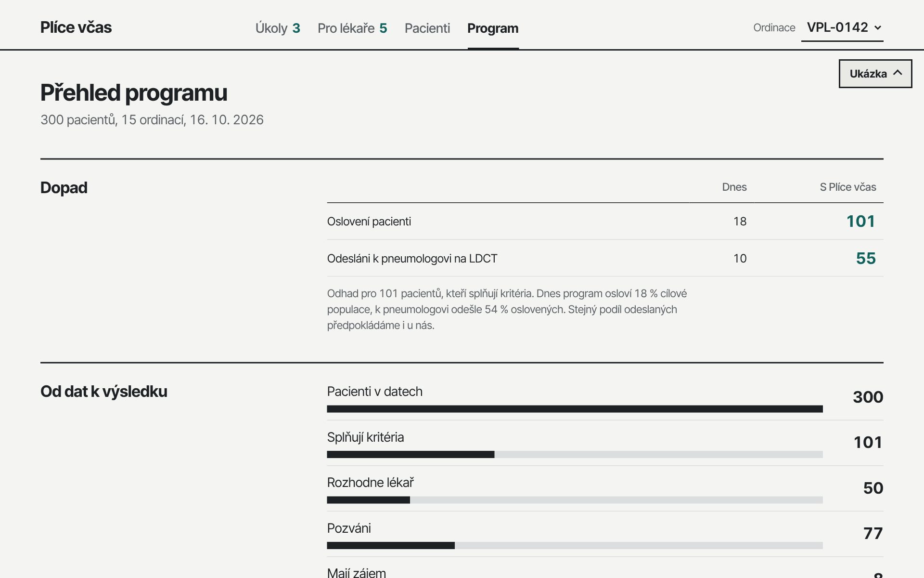Click value 10 in the LDCT row

(x=740, y=259)
